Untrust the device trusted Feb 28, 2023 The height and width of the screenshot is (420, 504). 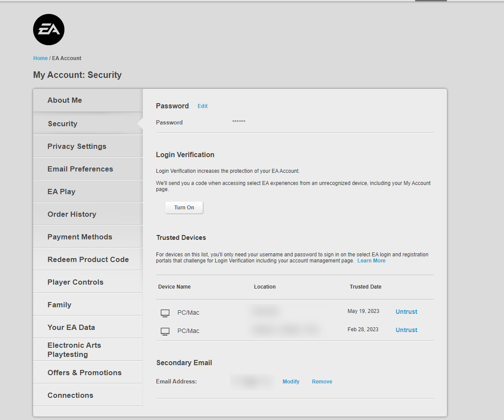(406, 330)
